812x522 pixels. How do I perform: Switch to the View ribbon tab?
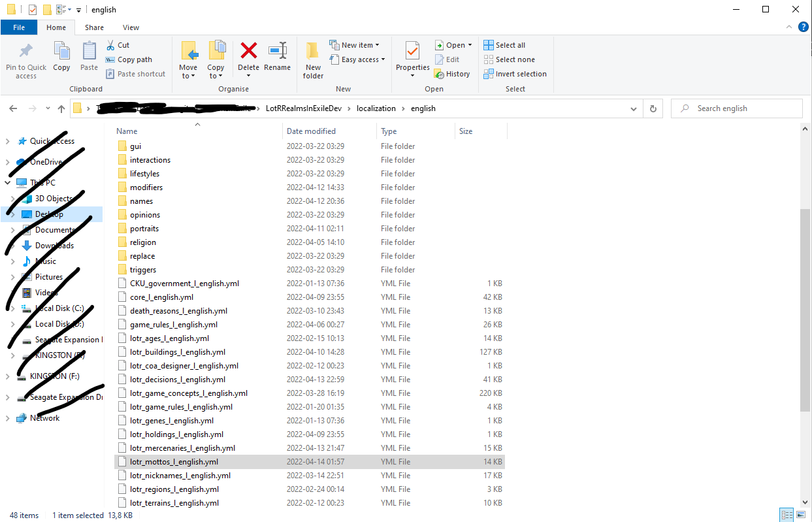[x=131, y=27]
